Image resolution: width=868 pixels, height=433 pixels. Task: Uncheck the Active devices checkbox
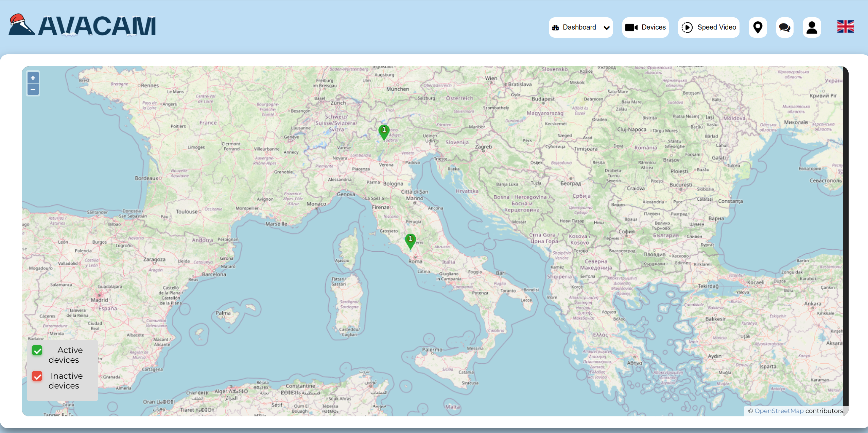coord(37,350)
